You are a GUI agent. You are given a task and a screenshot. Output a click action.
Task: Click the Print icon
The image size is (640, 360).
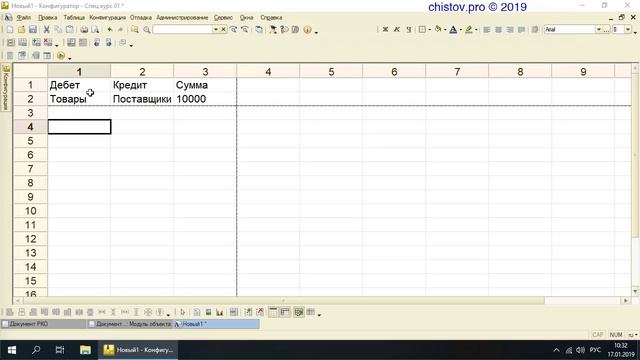click(x=84, y=29)
